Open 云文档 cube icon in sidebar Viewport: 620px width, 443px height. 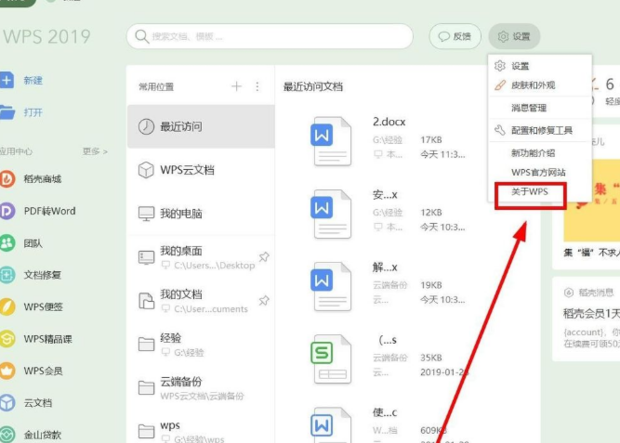(7, 403)
